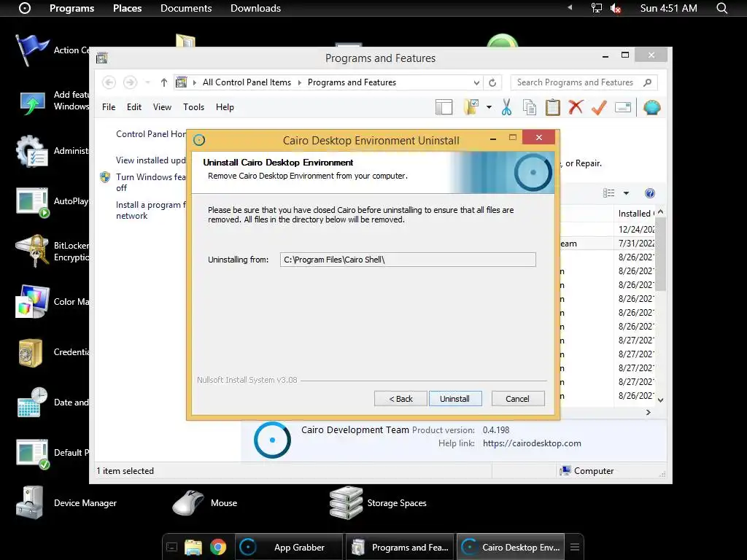Click the taskbar list menu icon

tap(575, 547)
